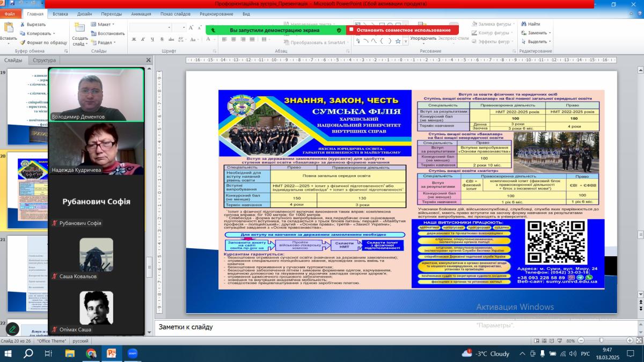Viewport: 644px width, 362px height.
Task: Expand the Раздел section dropdown
Action: pyautogui.click(x=104, y=42)
